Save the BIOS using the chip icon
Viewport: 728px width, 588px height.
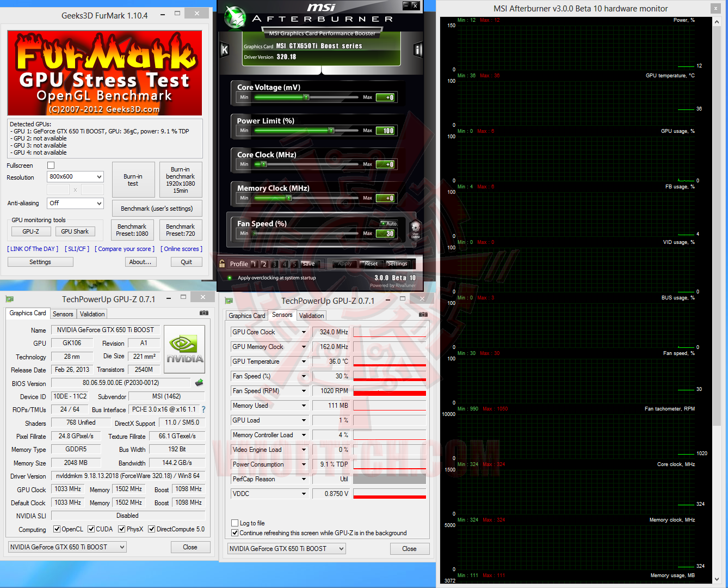click(199, 383)
